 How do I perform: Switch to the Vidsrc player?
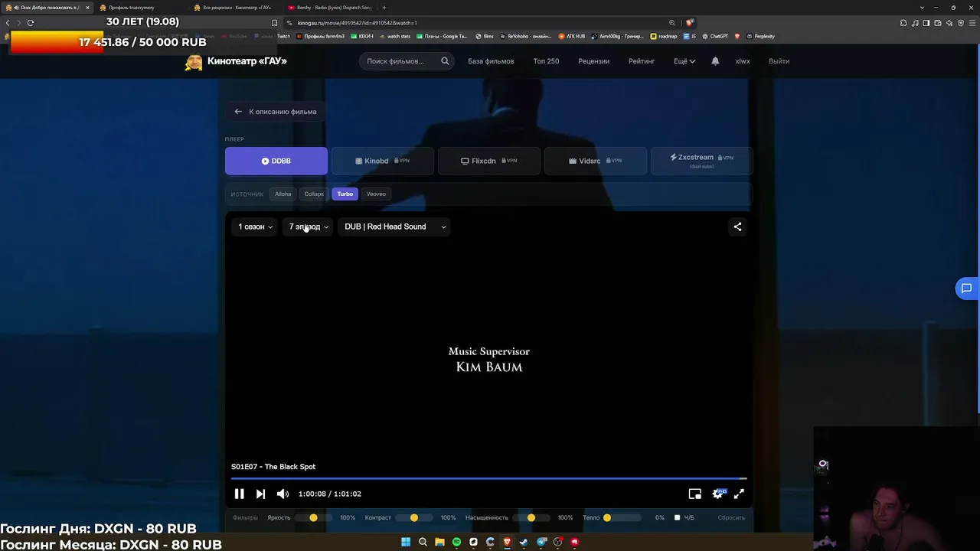tap(596, 161)
